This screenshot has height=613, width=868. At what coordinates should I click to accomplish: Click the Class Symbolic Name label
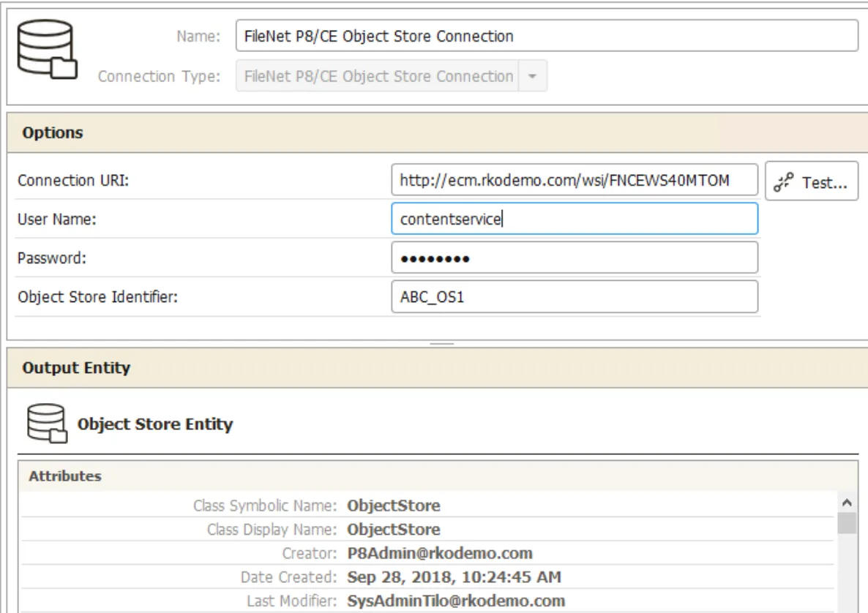tap(265, 505)
